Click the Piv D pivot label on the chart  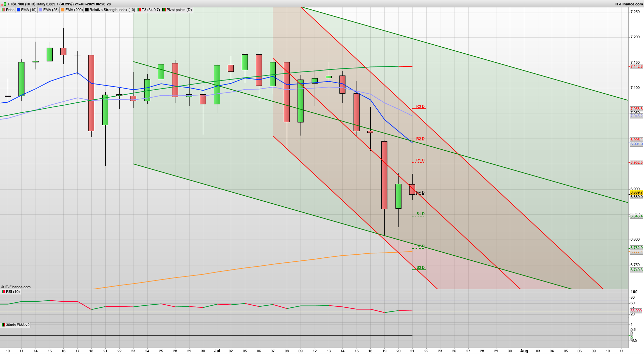coord(420,192)
